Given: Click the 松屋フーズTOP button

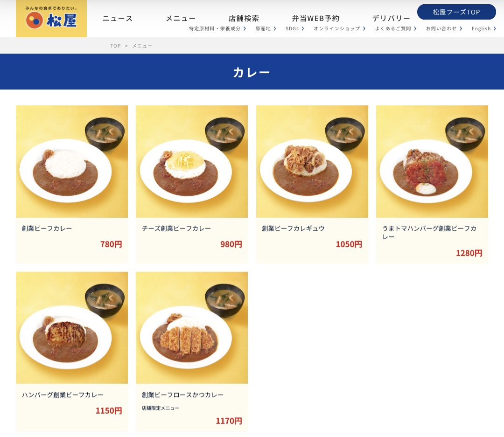Looking at the screenshot, I should tap(456, 12).
